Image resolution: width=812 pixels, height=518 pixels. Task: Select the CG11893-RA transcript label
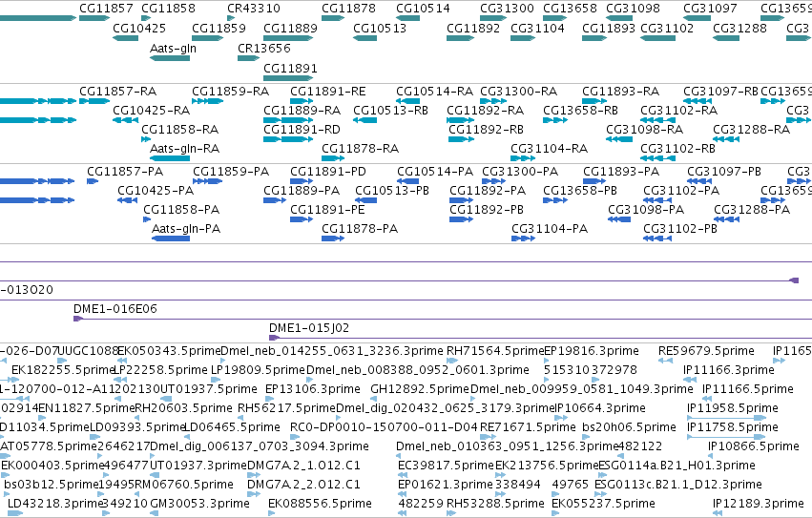pyautogui.click(x=620, y=92)
